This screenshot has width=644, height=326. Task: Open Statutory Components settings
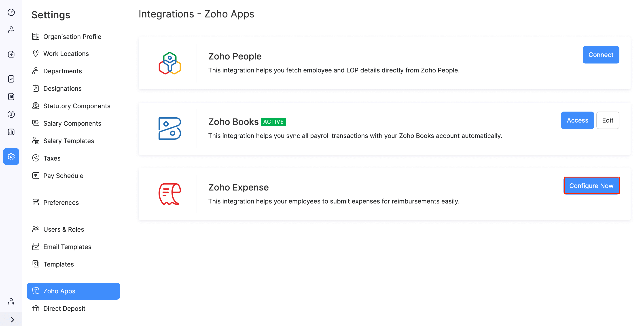(77, 106)
